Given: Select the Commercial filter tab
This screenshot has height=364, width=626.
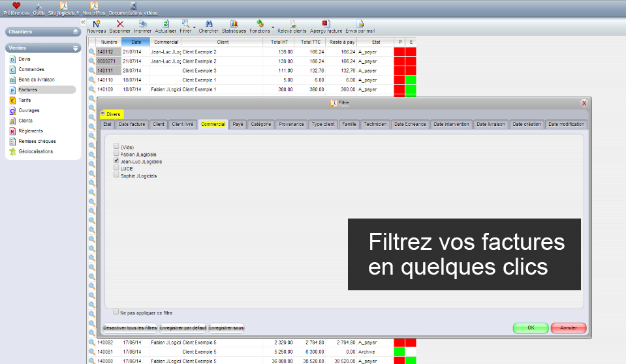Looking at the screenshot, I should 213,125.
